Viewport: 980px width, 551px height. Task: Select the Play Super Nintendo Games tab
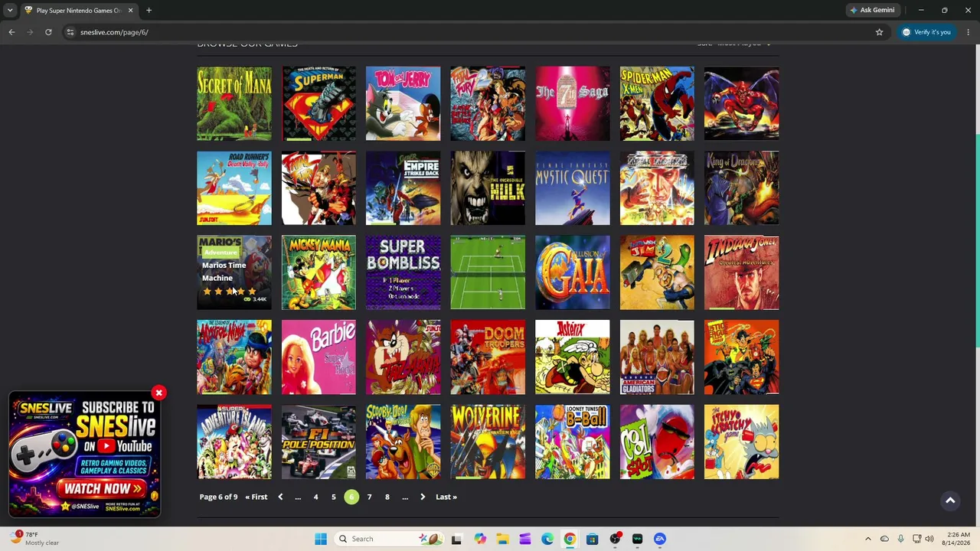click(x=79, y=10)
